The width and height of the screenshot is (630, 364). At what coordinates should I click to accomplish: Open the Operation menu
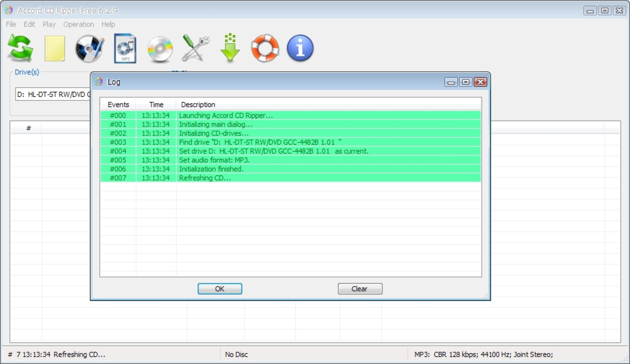click(x=79, y=24)
